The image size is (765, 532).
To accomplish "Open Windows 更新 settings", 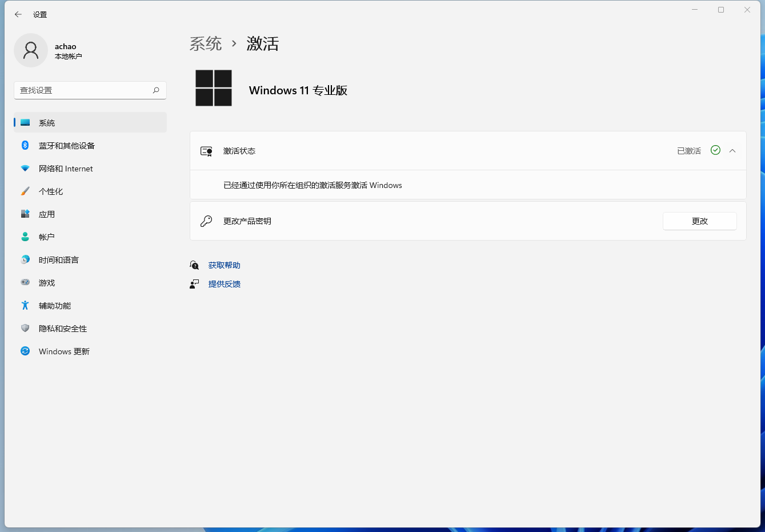I will click(x=90, y=351).
